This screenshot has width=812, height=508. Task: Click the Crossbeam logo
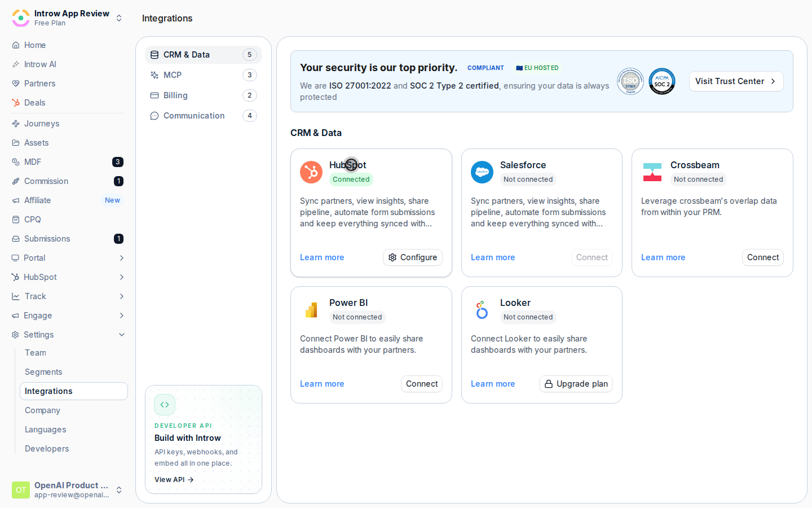pyautogui.click(x=652, y=172)
